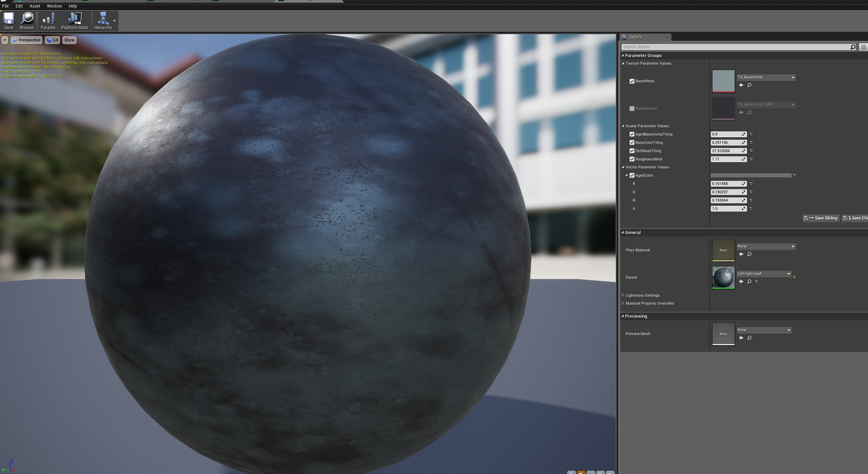This screenshot has height=474, width=868.
Task: Reset BaseColorTiling to default
Action: pos(751,142)
